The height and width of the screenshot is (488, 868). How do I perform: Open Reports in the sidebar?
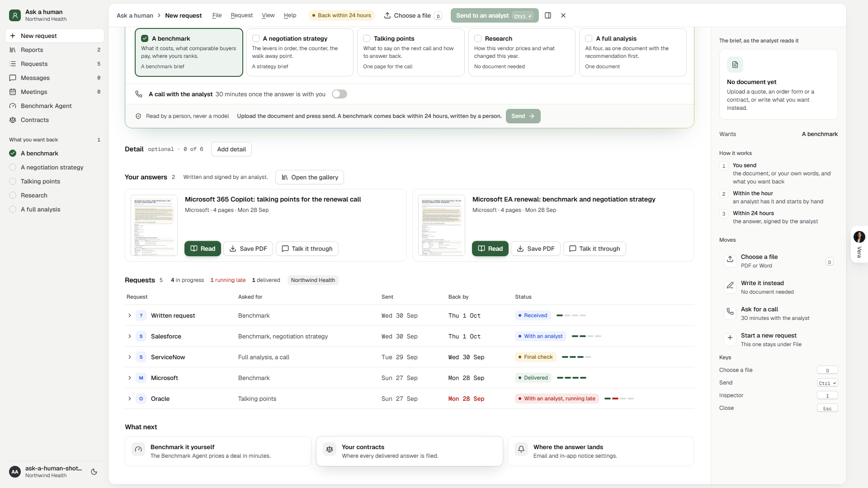coord(54,50)
